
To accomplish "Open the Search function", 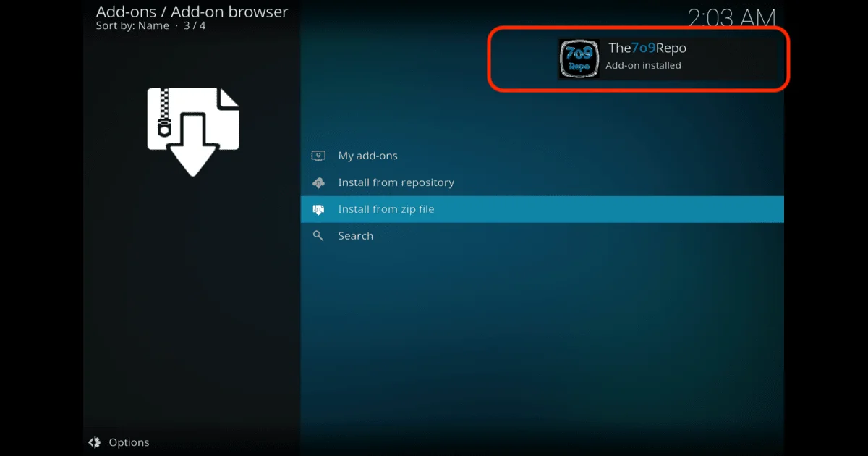I will [x=355, y=235].
